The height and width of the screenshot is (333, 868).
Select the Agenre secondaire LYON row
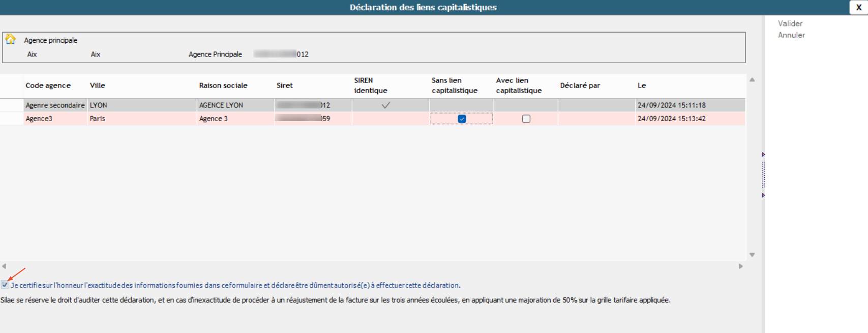tap(55, 105)
